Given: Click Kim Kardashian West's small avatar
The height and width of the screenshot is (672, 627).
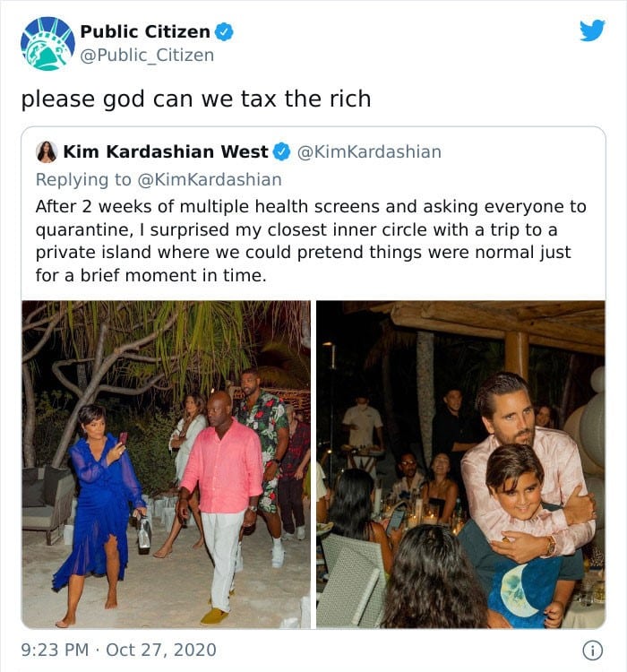Looking at the screenshot, I should pyautogui.click(x=47, y=151).
